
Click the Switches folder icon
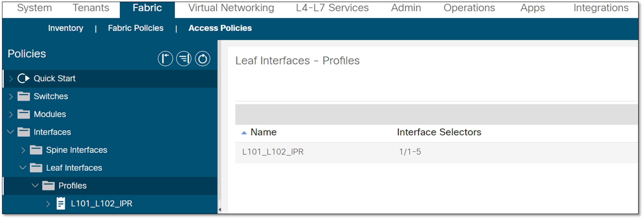pos(24,96)
